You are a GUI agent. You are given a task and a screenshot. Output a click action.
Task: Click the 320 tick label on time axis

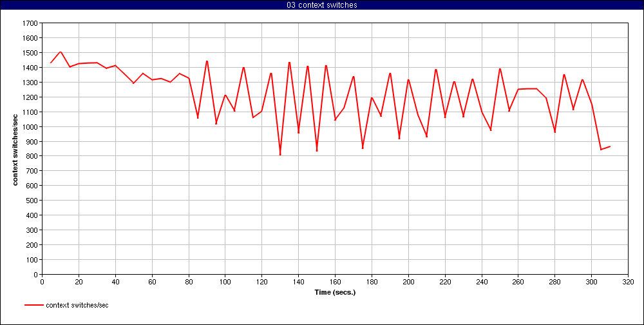pos(628,282)
